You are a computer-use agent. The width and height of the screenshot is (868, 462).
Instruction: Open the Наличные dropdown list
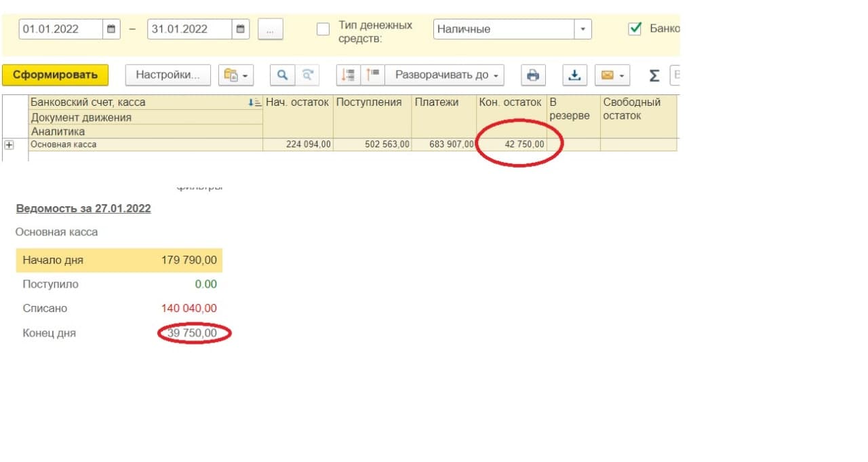tap(583, 29)
